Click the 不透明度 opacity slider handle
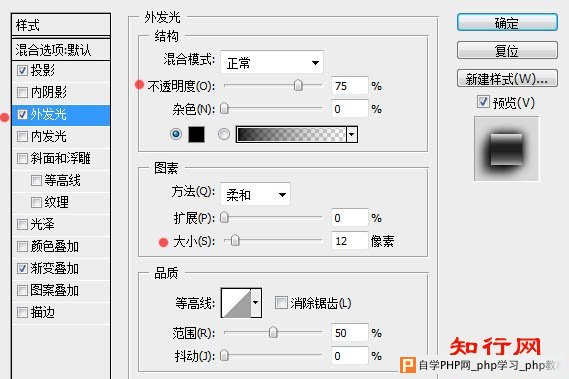This screenshot has width=569, height=379. point(298,85)
